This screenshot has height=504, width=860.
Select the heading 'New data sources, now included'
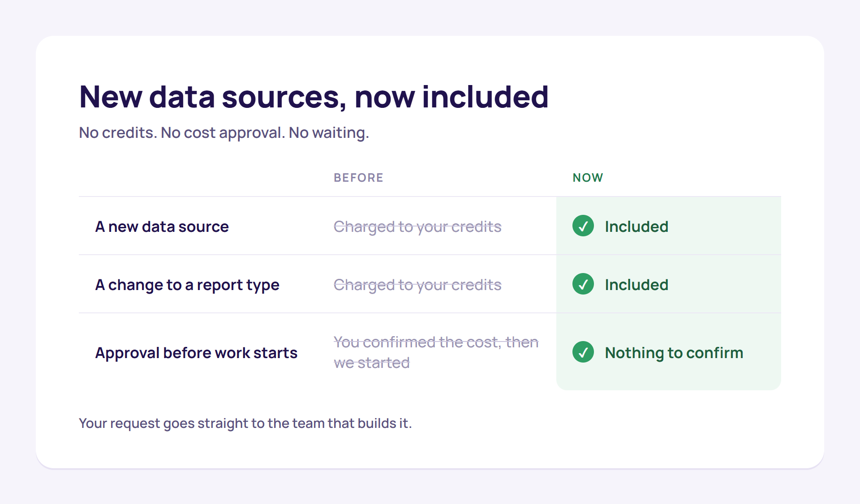pos(314,97)
